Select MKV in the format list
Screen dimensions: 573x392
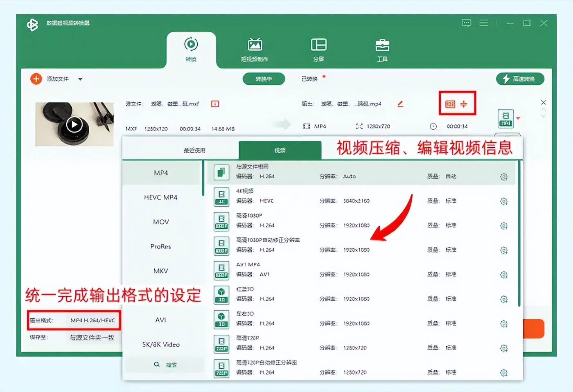160,271
